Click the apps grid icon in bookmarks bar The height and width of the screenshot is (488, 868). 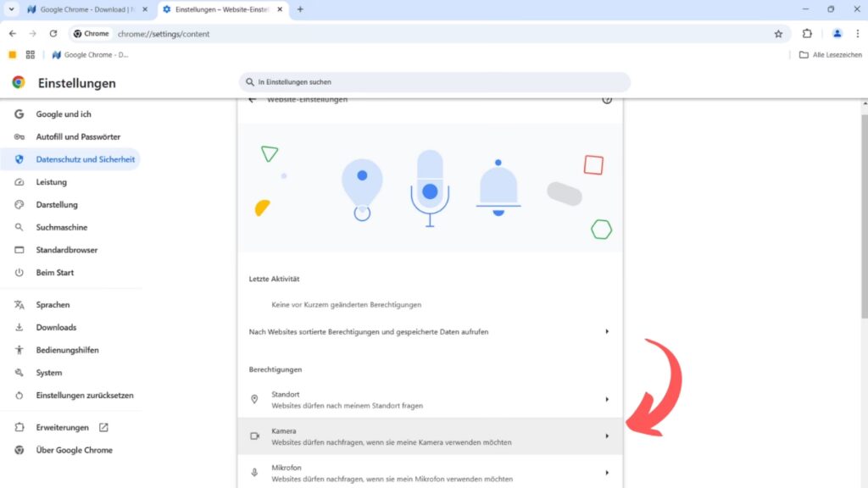click(31, 55)
